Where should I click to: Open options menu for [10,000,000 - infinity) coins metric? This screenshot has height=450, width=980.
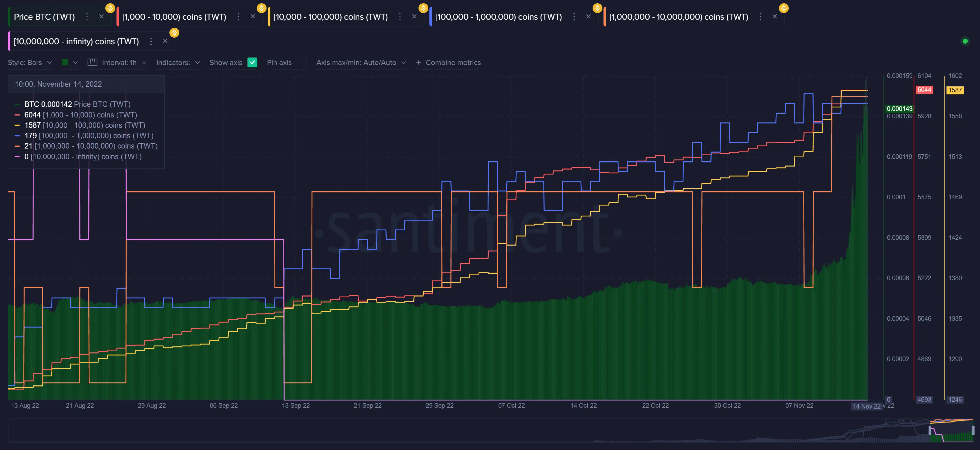[151, 41]
